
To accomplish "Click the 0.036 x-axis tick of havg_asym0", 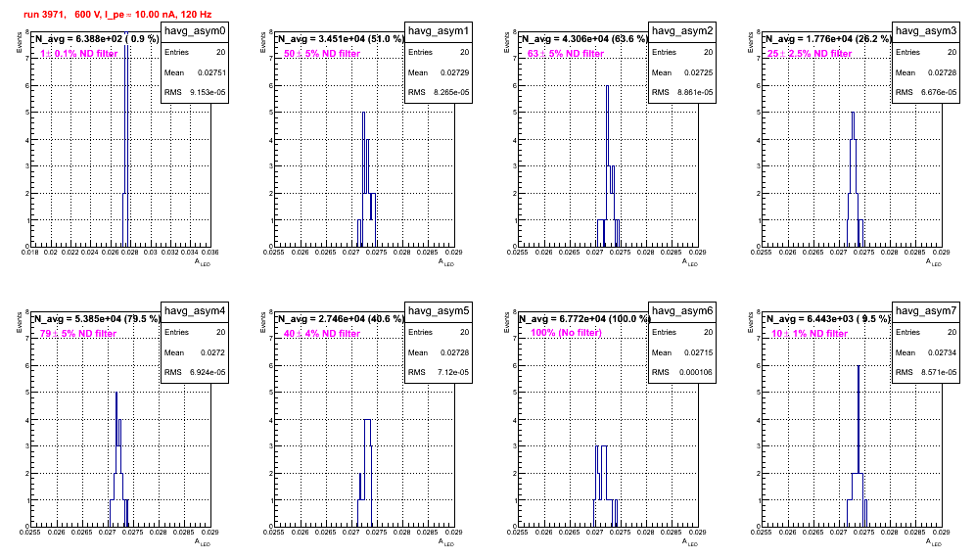I will (210, 253).
